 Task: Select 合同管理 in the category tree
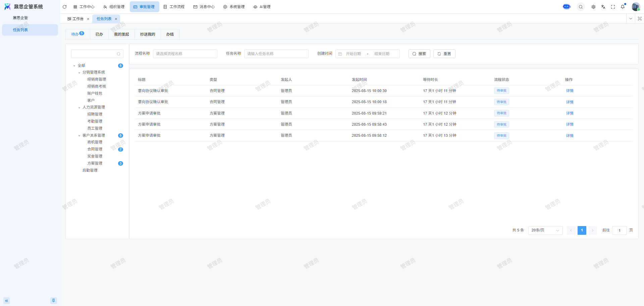point(95,149)
